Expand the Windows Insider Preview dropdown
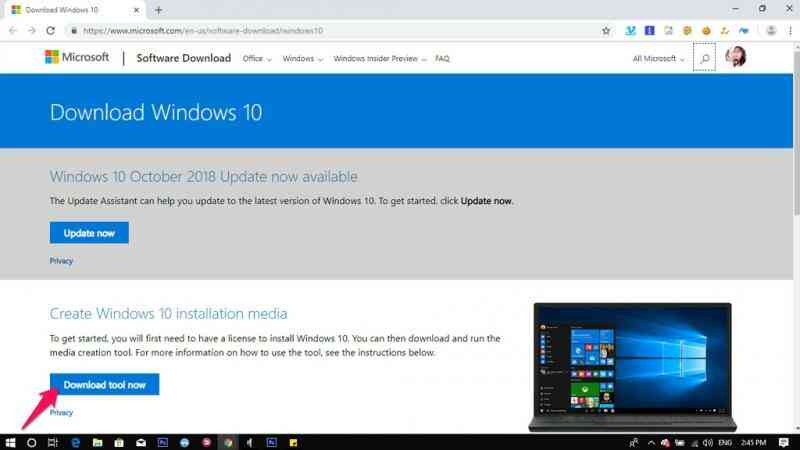Viewport: 800px width, 450px height. coord(380,59)
